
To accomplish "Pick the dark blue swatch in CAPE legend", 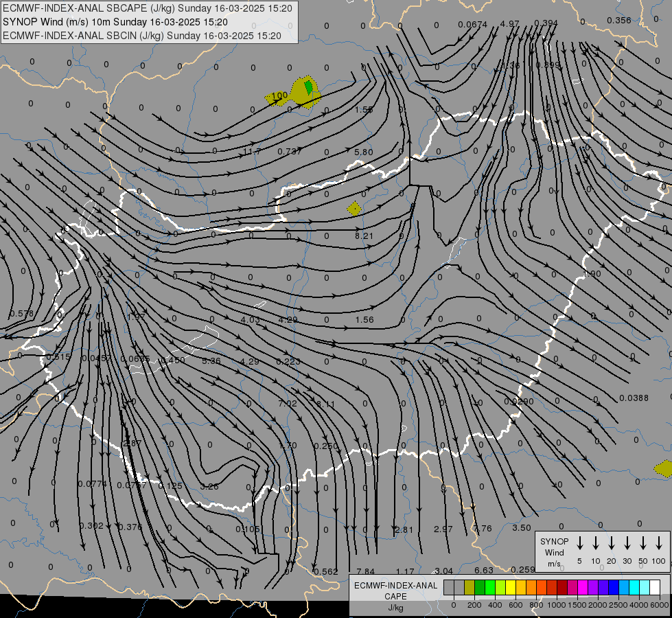I will [613, 587].
